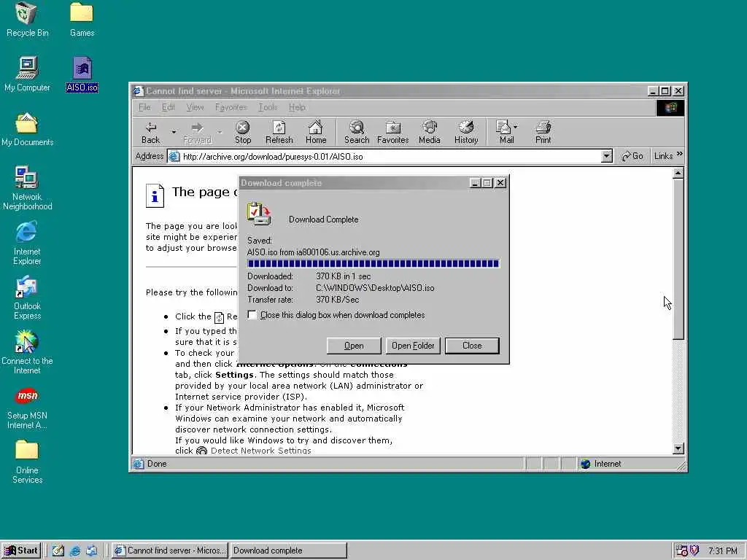Select the Games folder on desktop
Image resolution: width=747 pixels, height=560 pixels.
[x=82, y=20]
